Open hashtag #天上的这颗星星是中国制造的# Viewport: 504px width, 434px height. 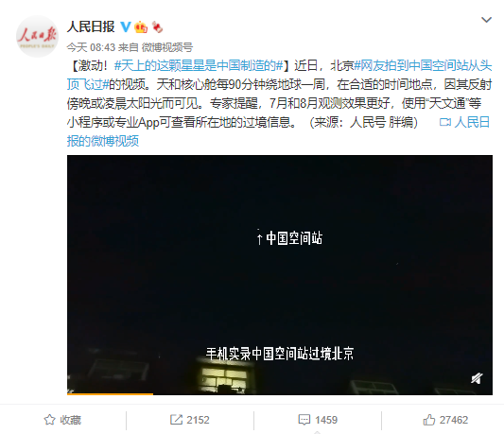point(199,65)
